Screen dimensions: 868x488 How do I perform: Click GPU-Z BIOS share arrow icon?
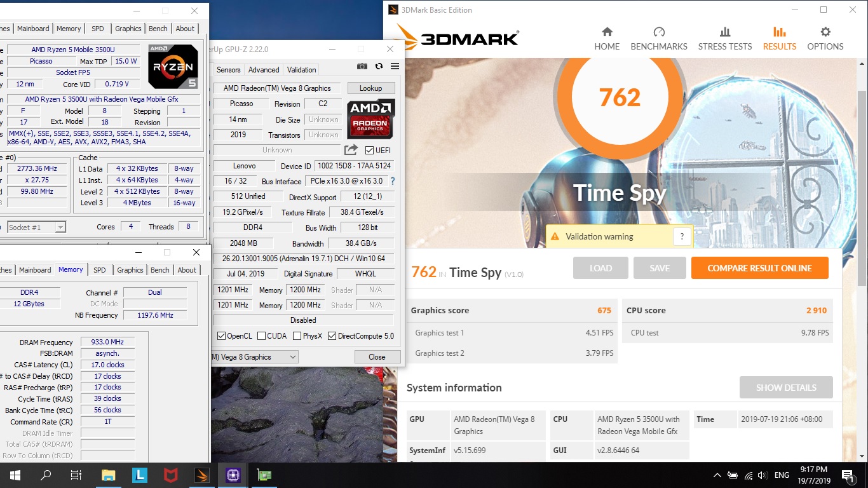point(351,150)
